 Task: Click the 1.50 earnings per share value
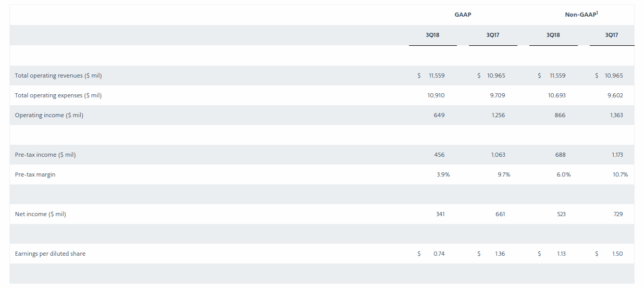point(617,254)
